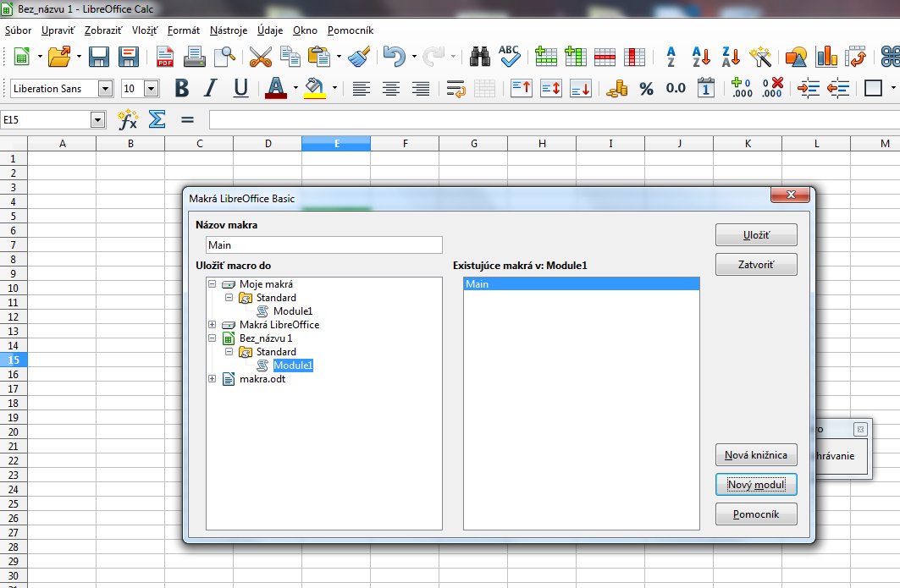Align text left icon
The width and height of the screenshot is (900, 588).
point(361,88)
